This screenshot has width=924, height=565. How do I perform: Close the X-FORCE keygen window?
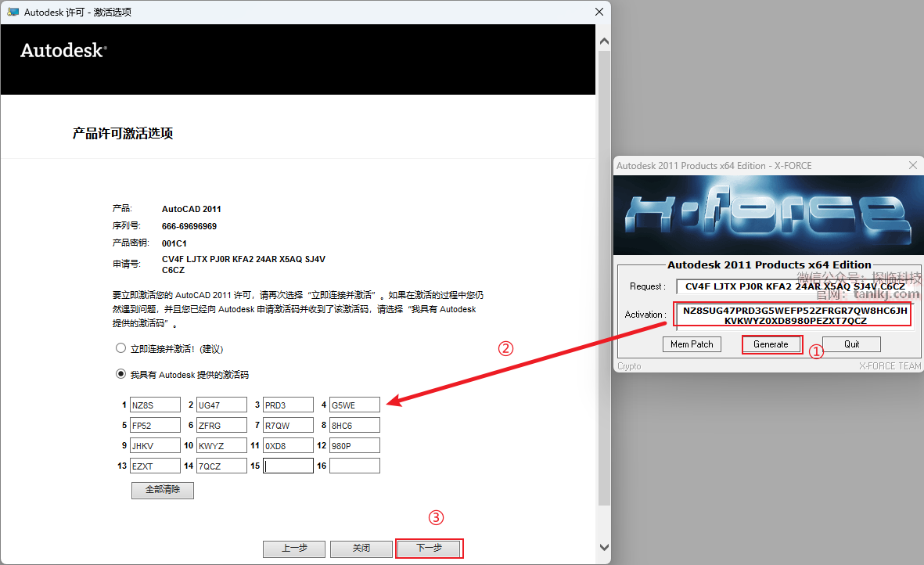[x=913, y=166]
